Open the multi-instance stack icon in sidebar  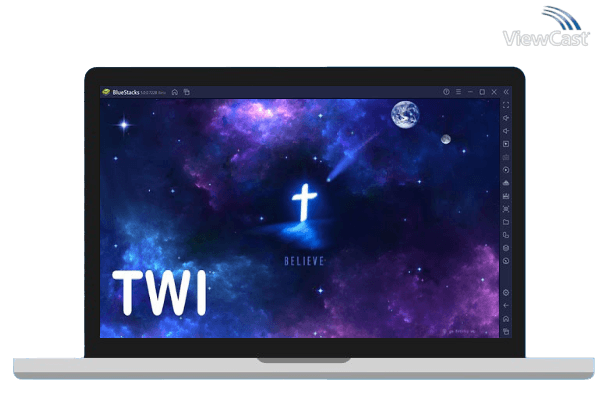(506, 248)
